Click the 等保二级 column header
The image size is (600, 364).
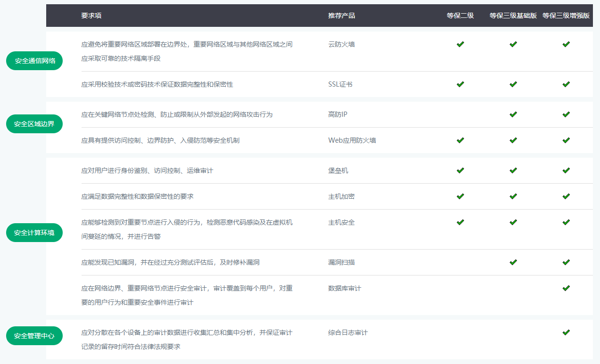[460, 16]
